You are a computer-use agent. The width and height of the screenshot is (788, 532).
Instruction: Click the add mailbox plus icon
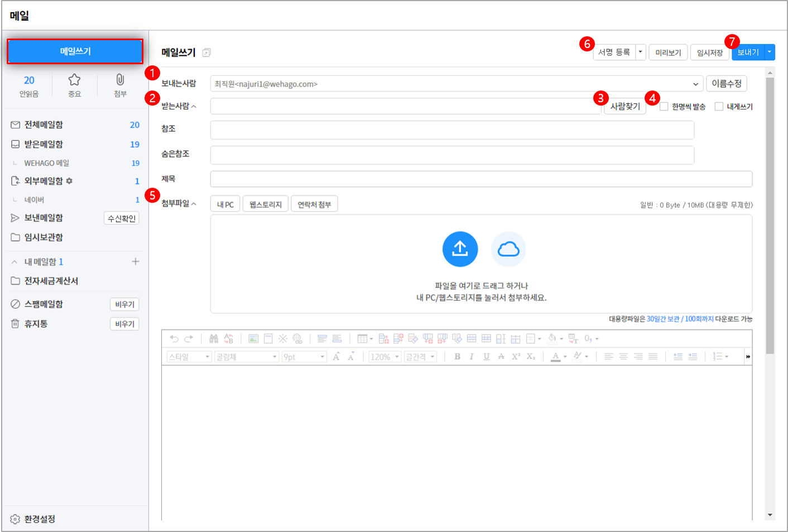(135, 262)
